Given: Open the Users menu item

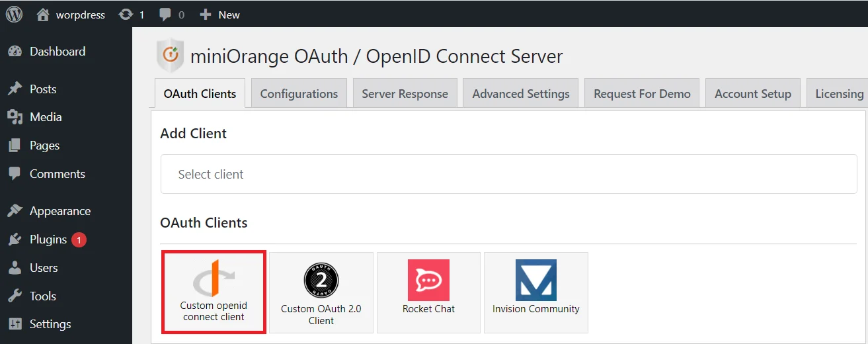Looking at the screenshot, I should 44,268.
